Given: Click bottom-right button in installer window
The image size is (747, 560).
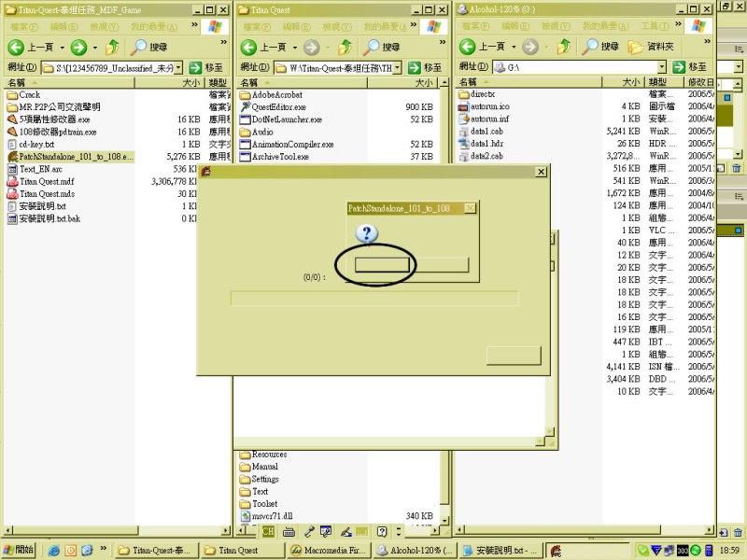Looking at the screenshot, I should (x=514, y=356).
